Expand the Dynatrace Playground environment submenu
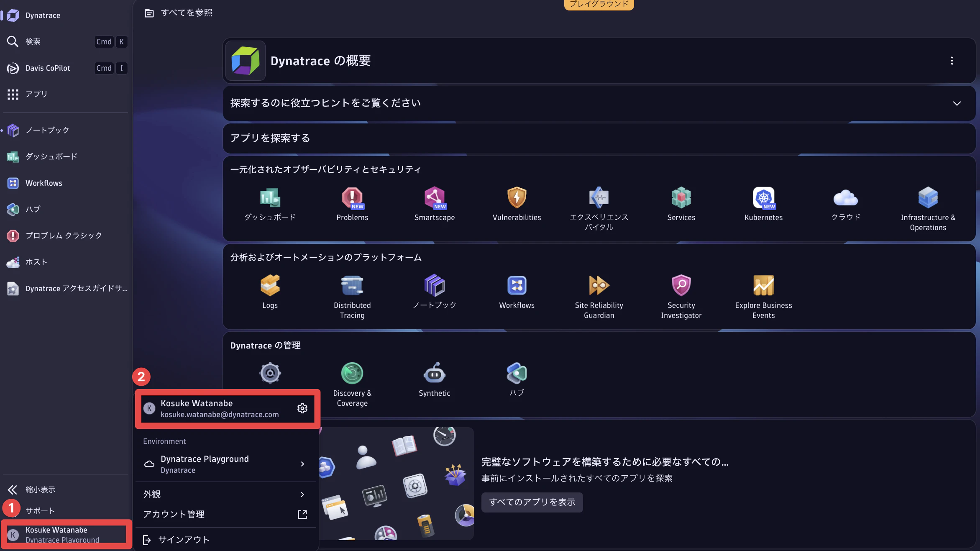Screen dimensions: 980x551 coord(226,464)
